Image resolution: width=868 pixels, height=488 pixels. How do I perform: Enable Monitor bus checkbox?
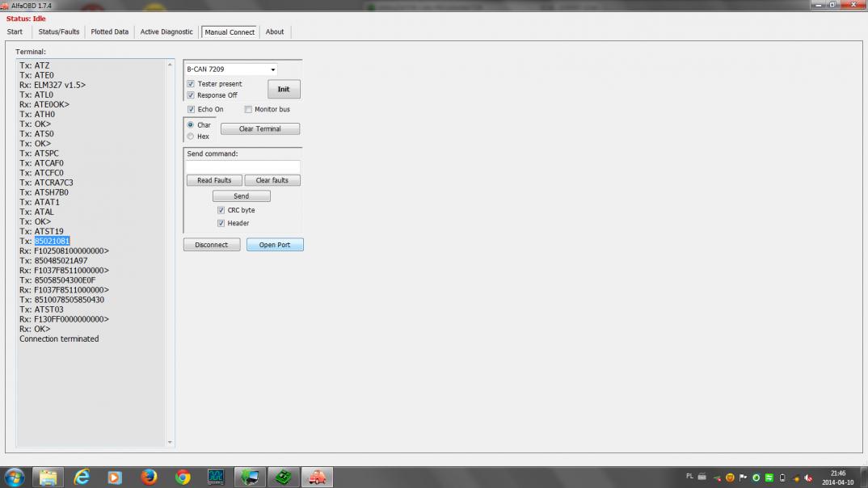tap(248, 109)
